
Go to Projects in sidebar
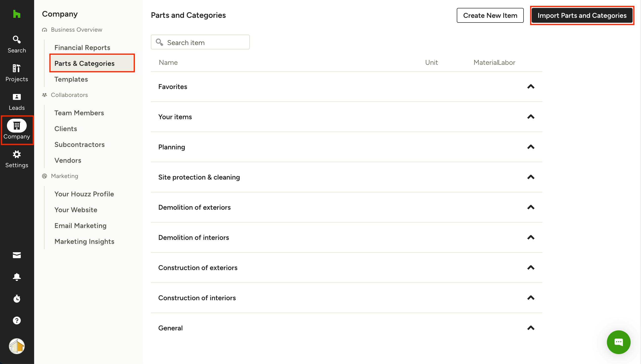click(x=17, y=73)
